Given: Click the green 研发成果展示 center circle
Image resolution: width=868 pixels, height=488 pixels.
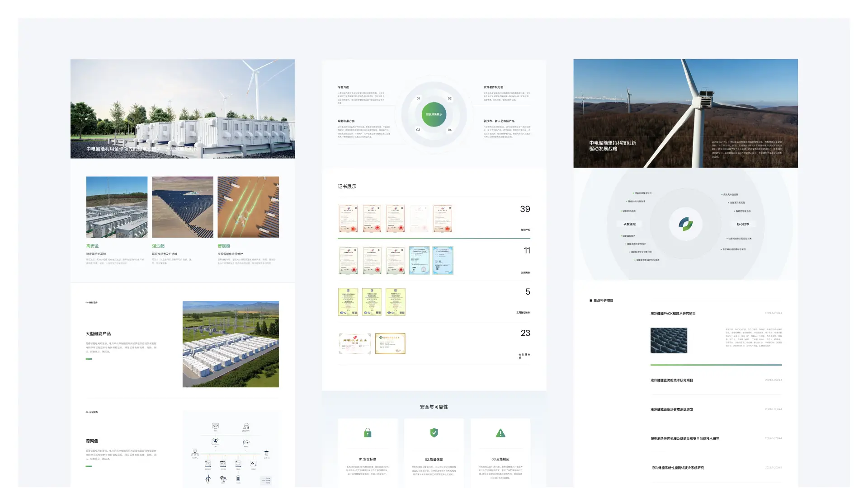Looking at the screenshot, I should tap(434, 114).
